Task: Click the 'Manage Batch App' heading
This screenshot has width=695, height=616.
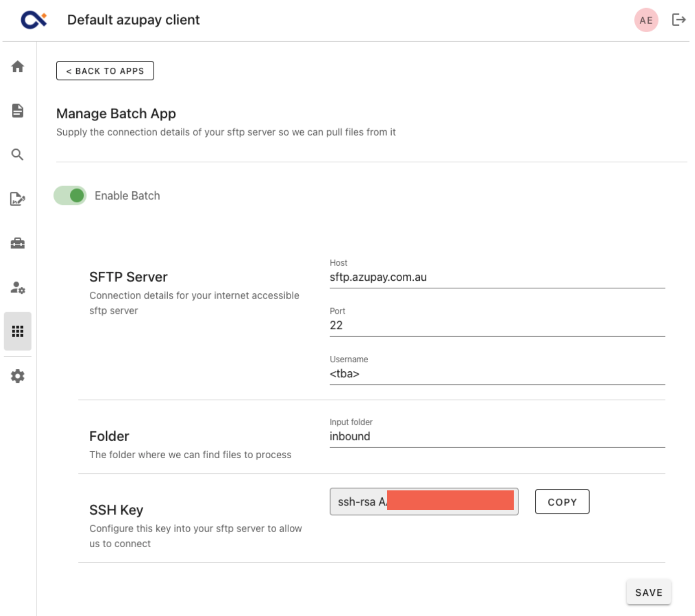Action: pyautogui.click(x=116, y=114)
